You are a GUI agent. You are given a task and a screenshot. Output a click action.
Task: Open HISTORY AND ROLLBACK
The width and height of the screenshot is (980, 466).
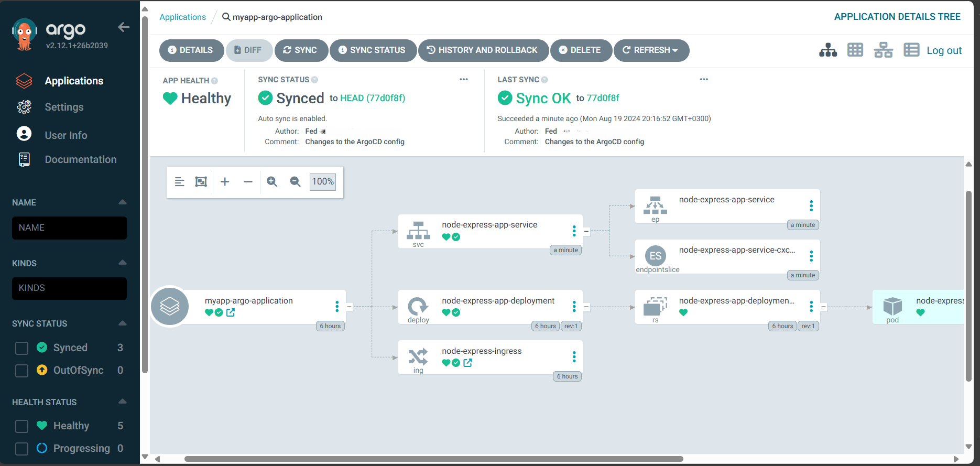click(x=483, y=50)
